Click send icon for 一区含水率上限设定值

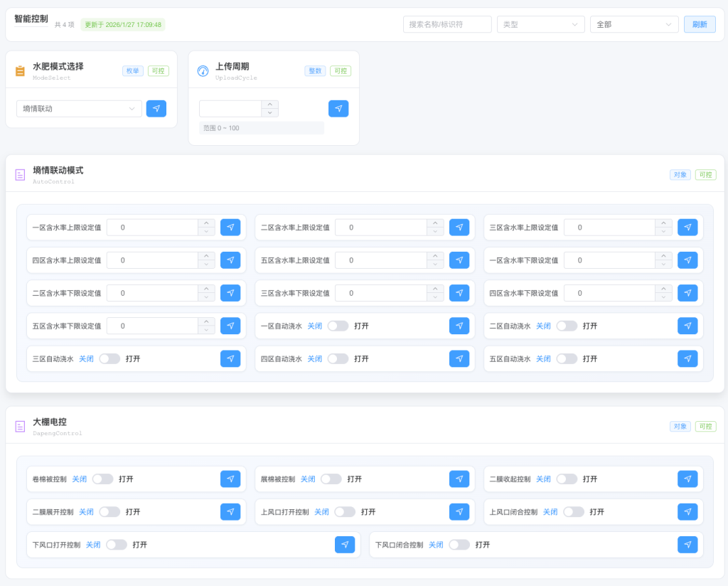point(230,228)
